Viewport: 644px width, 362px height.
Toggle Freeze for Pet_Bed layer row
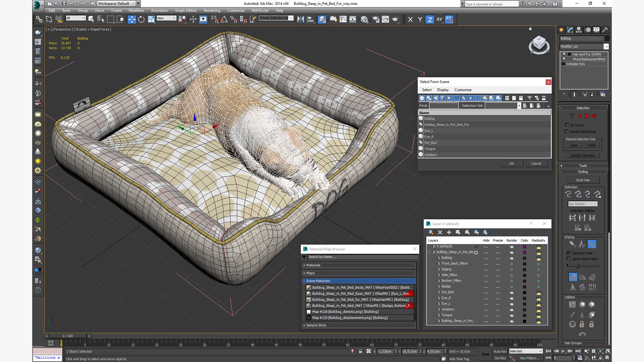(x=498, y=292)
